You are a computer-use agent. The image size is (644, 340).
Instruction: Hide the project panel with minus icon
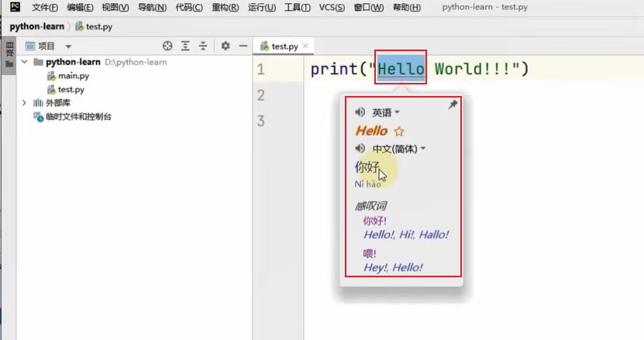pos(243,46)
